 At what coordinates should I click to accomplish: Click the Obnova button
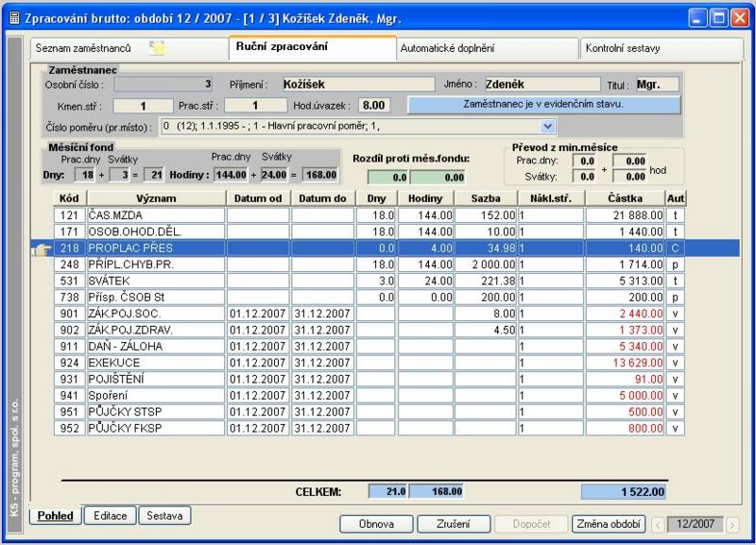[x=376, y=524]
